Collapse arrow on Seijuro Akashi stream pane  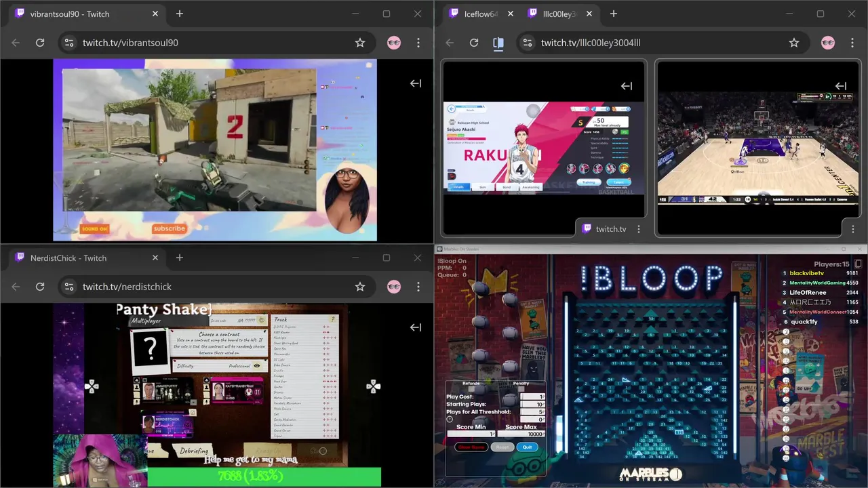click(x=627, y=86)
